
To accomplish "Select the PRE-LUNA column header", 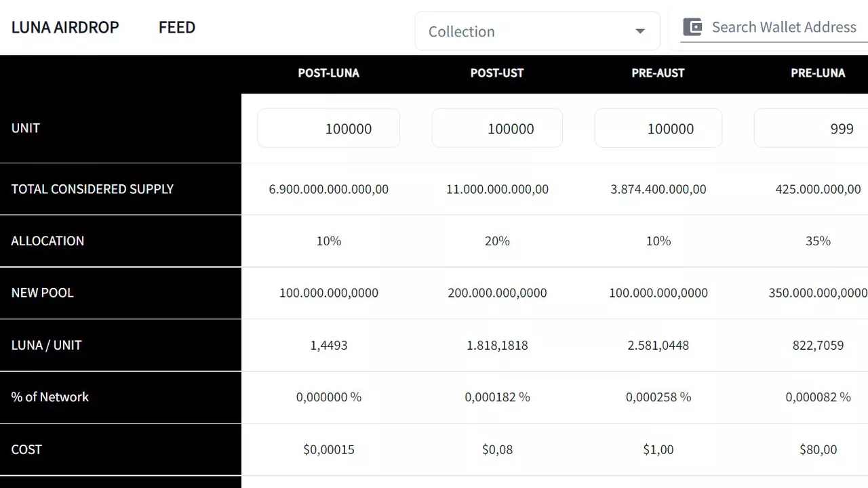I will coord(818,73).
